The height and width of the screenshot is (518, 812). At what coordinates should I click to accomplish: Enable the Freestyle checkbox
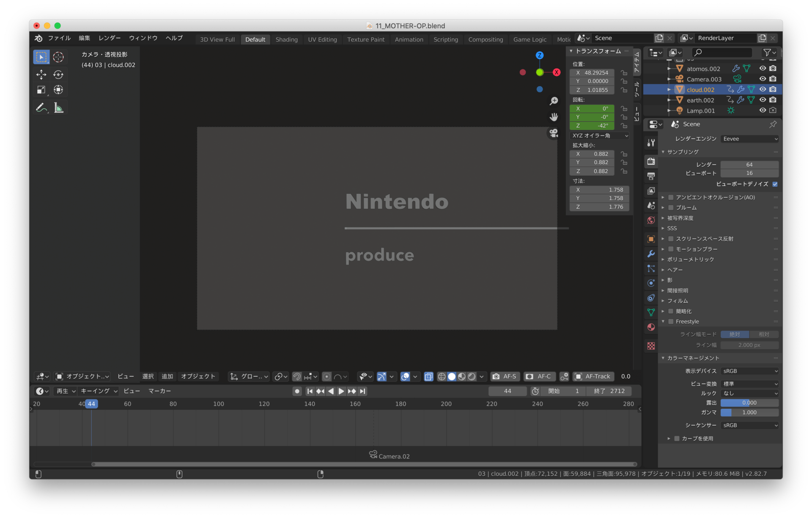pyautogui.click(x=671, y=322)
